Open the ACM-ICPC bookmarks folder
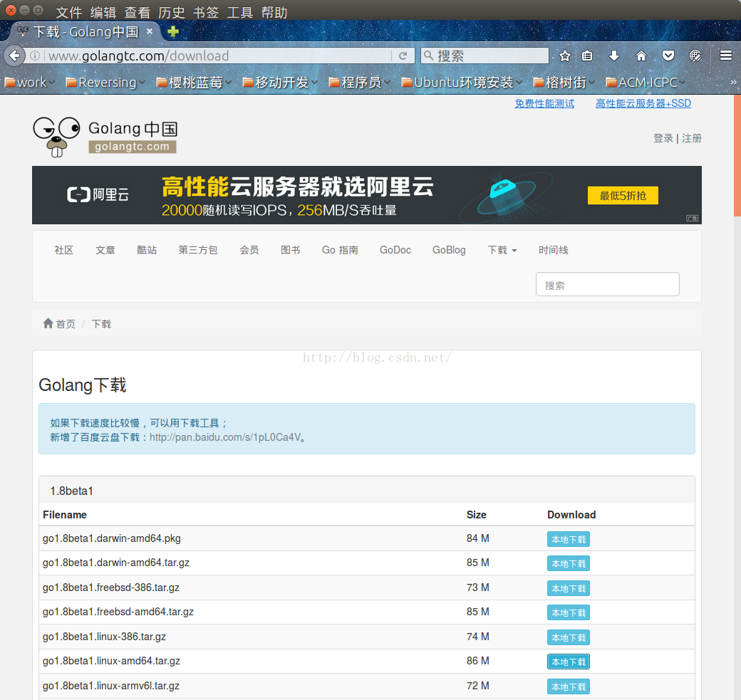 [646, 82]
